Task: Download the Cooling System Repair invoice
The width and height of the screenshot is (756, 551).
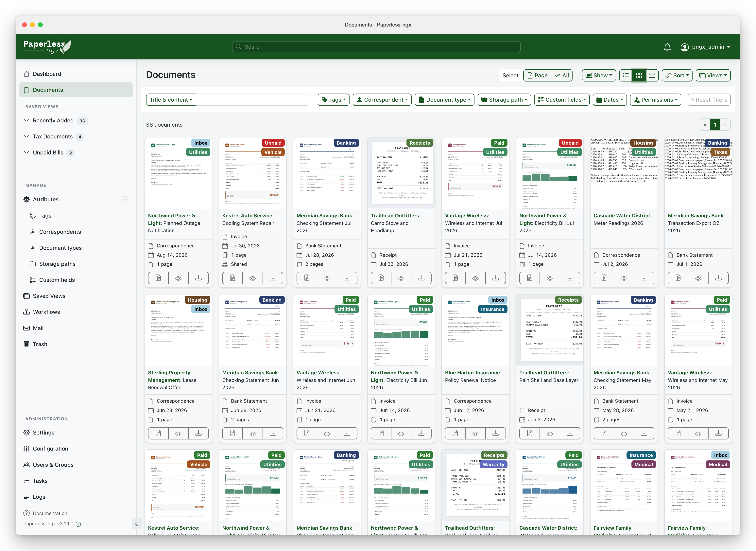Action: pos(273,278)
